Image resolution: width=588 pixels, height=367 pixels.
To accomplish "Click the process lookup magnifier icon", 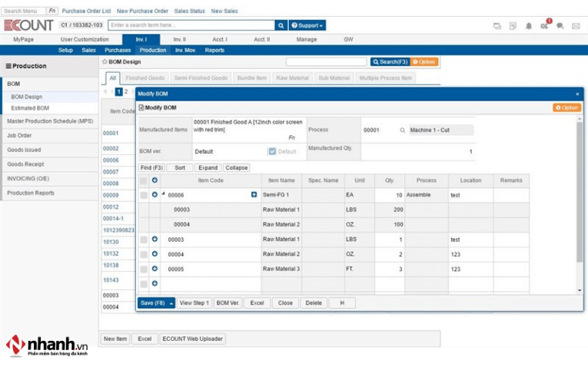I will click(402, 131).
